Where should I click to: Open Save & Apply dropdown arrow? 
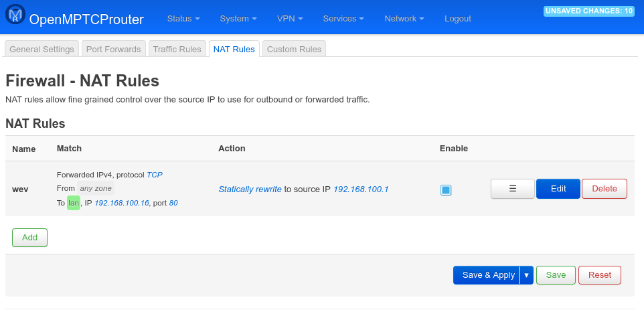[527, 275]
